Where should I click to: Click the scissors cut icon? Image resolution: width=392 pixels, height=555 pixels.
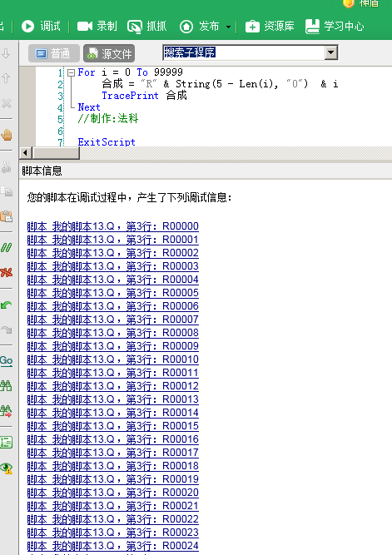coord(6,166)
